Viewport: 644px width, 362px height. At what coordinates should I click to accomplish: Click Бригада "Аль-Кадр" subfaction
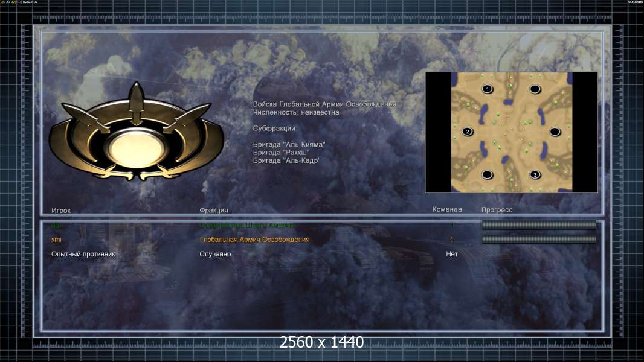[286, 160]
